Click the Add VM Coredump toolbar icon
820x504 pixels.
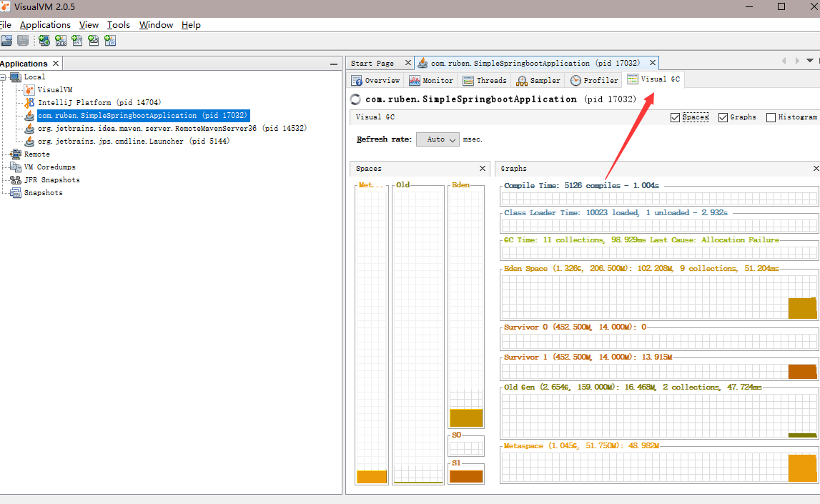[x=77, y=41]
